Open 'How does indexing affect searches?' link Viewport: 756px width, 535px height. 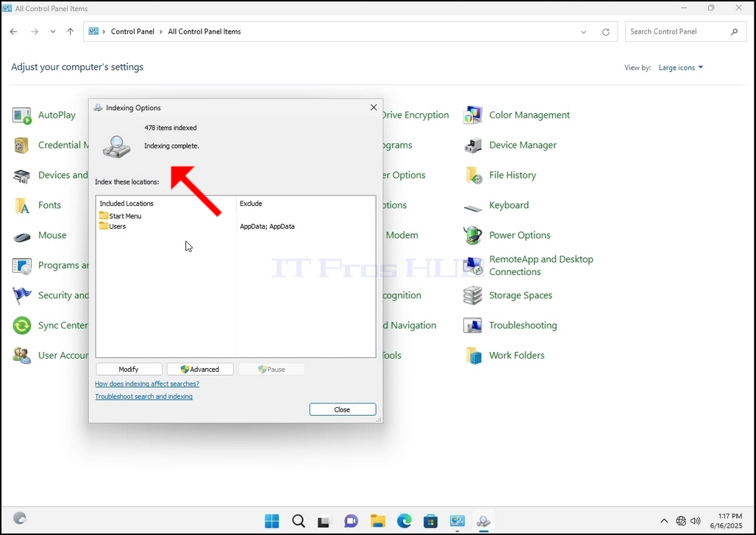click(147, 384)
